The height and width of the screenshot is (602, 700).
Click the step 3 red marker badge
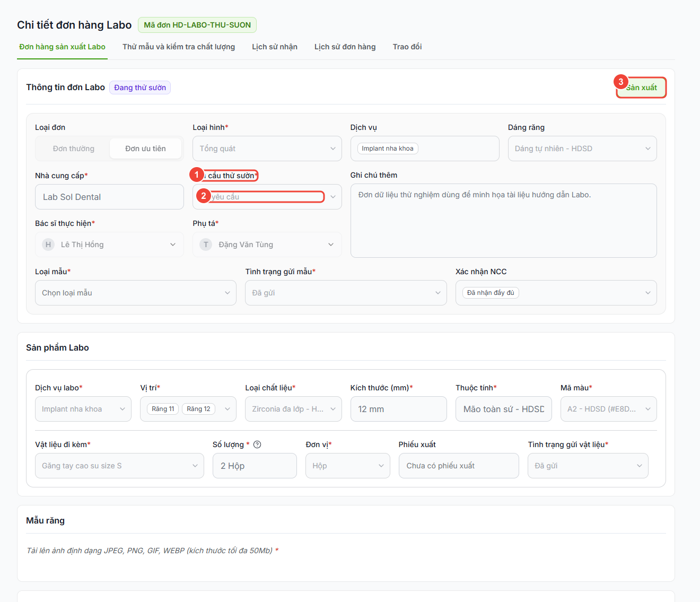pos(620,82)
